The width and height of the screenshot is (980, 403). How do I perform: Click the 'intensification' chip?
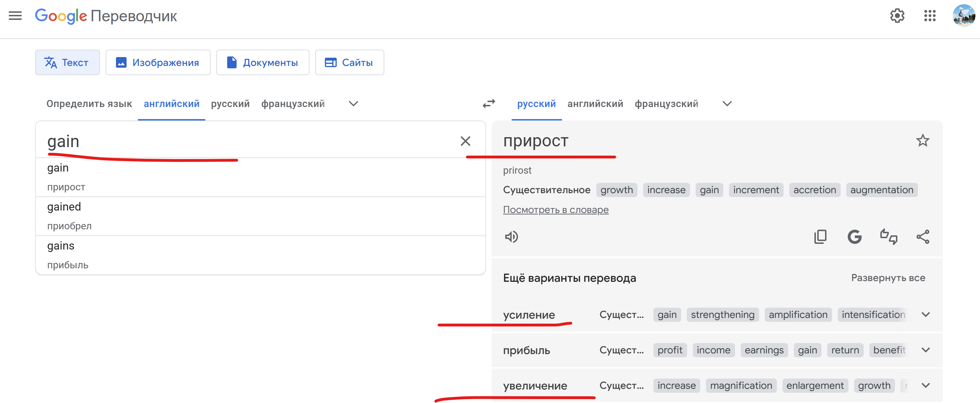pos(873,314)
